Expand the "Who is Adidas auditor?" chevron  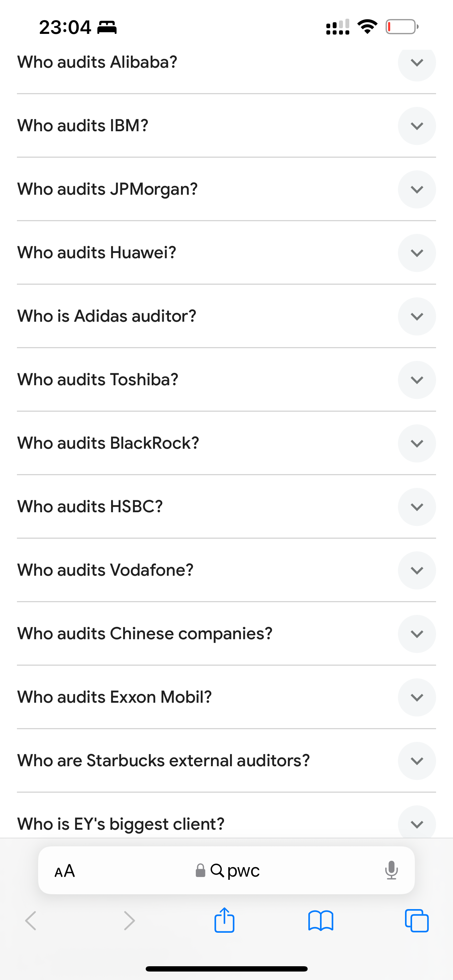coord(417,316)
